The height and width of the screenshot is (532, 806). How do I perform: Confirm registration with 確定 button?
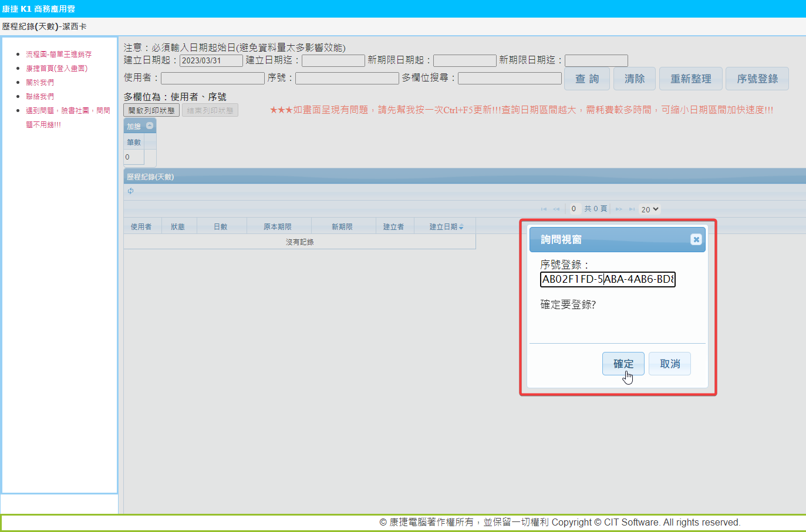point(623,364)
